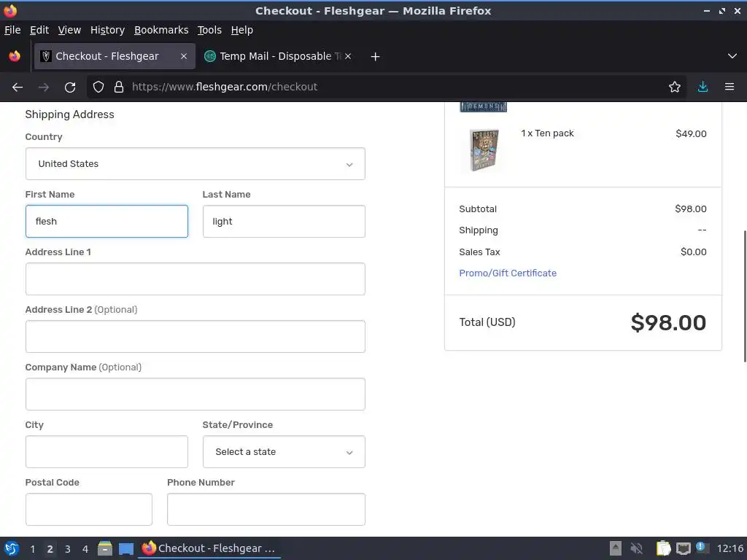
Task: Focus the Address Line 1 field
Action: [196, 279]
